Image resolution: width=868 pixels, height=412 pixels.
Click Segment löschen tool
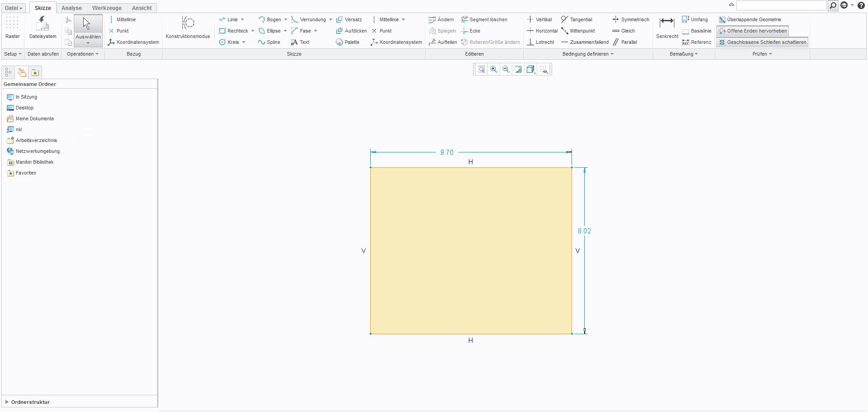click(484, 19)
